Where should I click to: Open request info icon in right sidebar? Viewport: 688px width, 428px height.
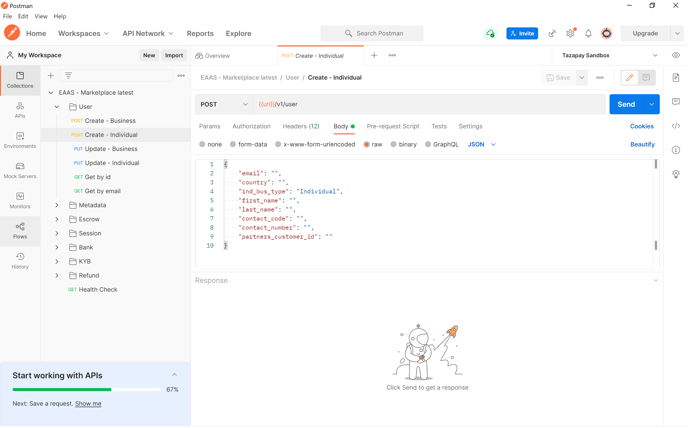(x=676, y=150)
